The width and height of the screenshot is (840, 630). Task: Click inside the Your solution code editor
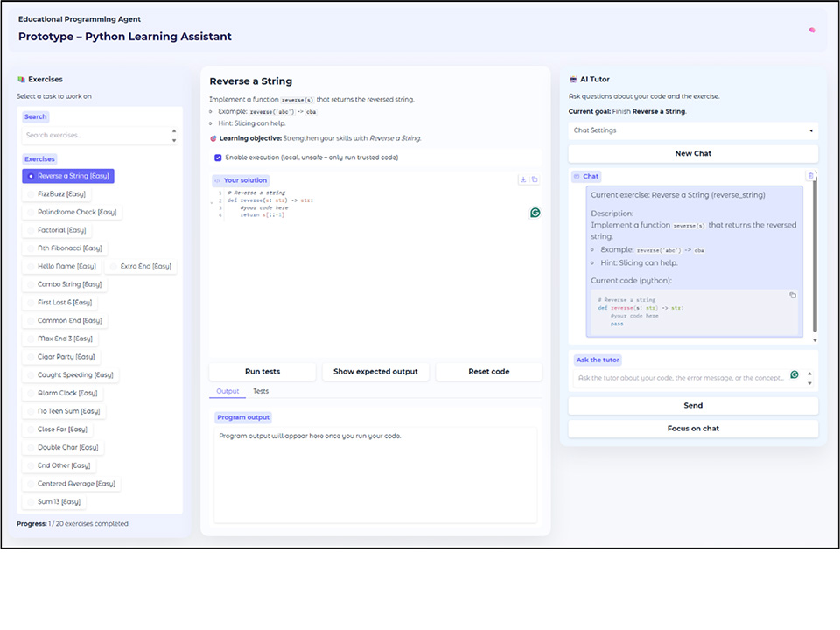click(375, 273)
